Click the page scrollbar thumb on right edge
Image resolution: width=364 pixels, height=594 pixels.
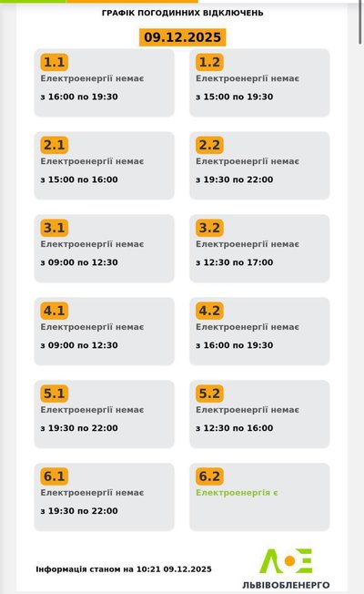click(361, 22)
